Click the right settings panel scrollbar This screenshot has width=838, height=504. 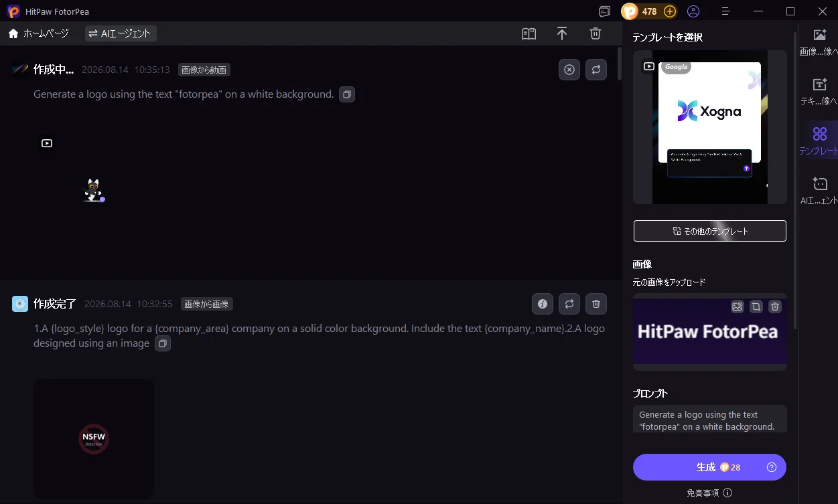795,181
